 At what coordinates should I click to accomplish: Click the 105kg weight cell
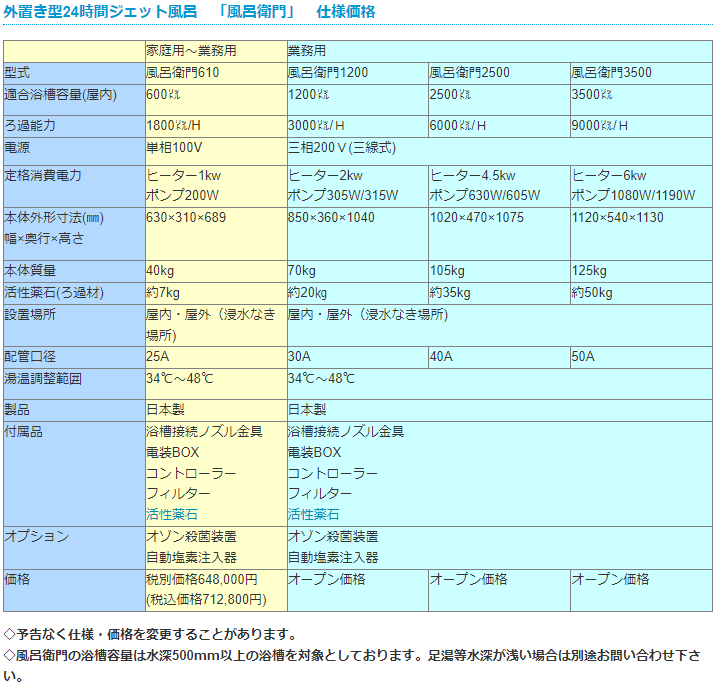(x=499, y=271)
